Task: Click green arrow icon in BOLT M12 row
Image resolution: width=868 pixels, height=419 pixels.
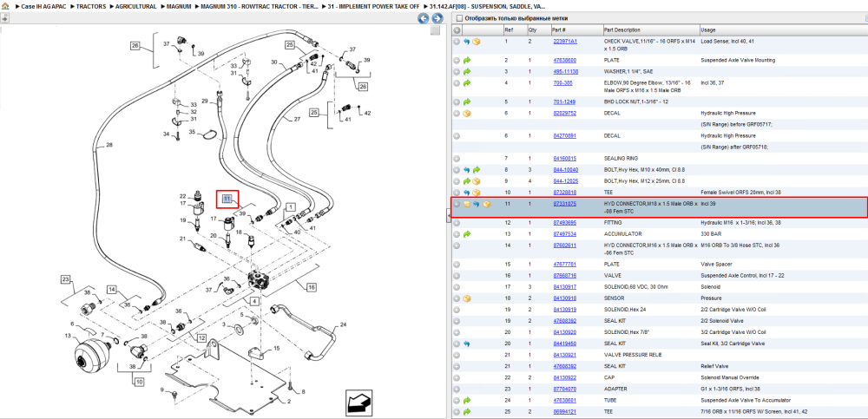Action: pos(467,181)
